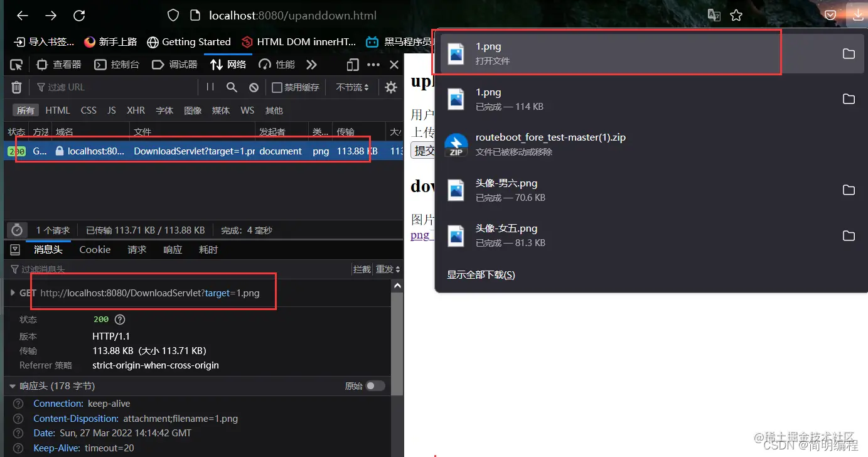
Task: Click the element picker icon in devtools
Action: (17, 64)
